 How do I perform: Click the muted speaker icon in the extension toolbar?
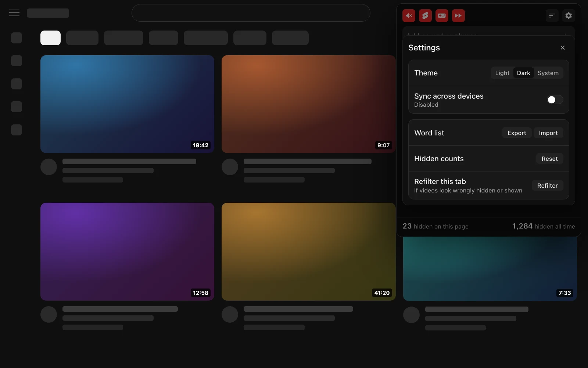click(409, 15)
